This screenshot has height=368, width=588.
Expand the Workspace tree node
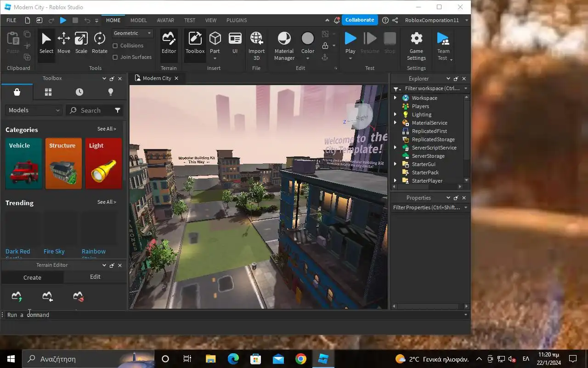[x=395, y=98]
